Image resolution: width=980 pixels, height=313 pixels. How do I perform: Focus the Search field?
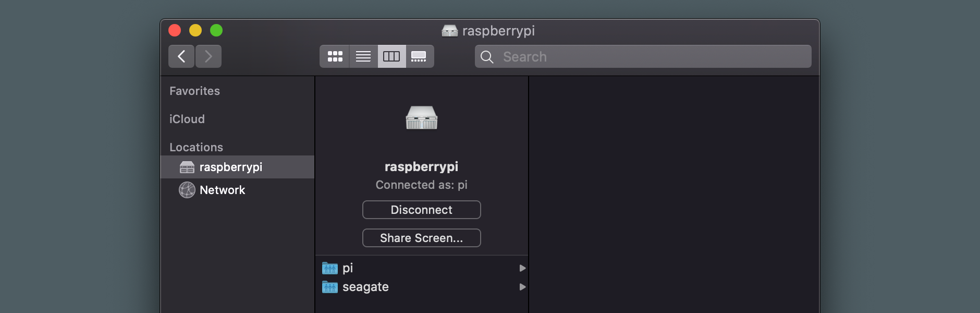(643, 56)
